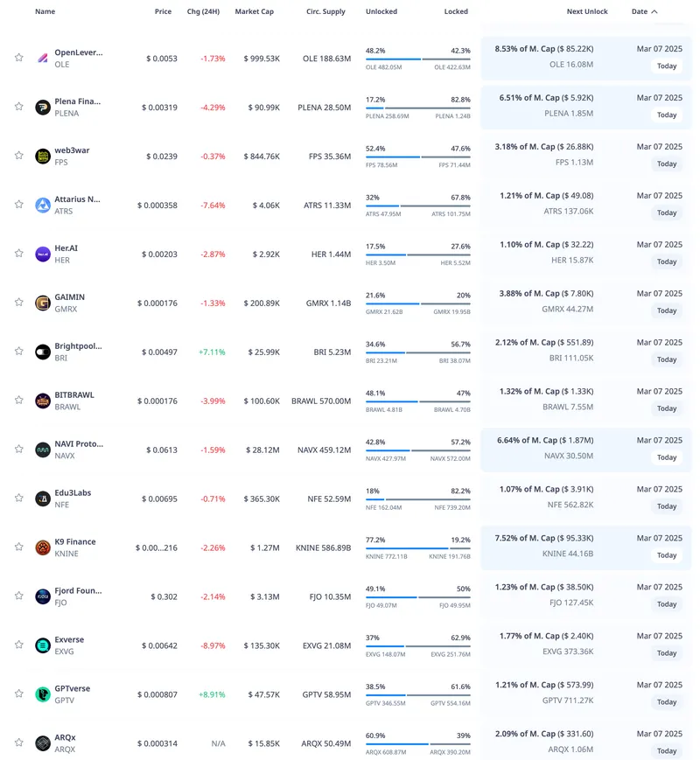Screen dimensions: 700x760
Task: Add NAVI Protocol to watchlist star
Action: (18, 450)
